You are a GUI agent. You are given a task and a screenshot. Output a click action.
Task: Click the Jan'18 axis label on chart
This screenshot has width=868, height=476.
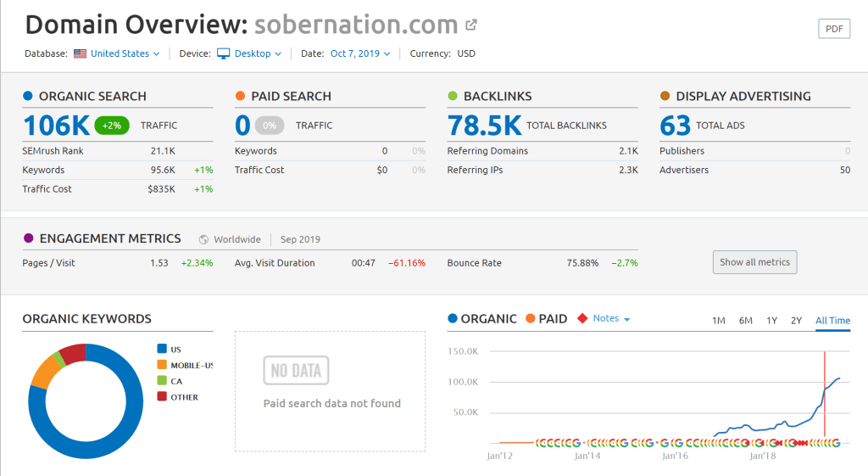pyautogui.click(x=762, y=456)
